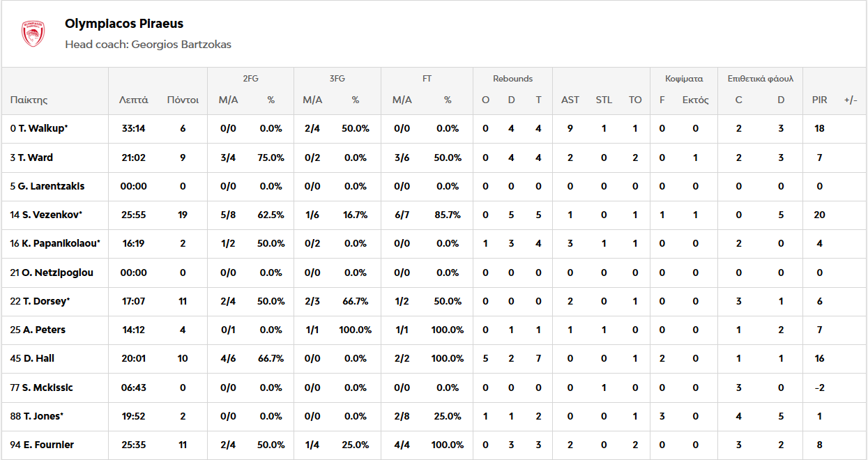Sort by the +/- column header
The width and height of the screenshot is (868, 460).
click(x=851, y=100)
